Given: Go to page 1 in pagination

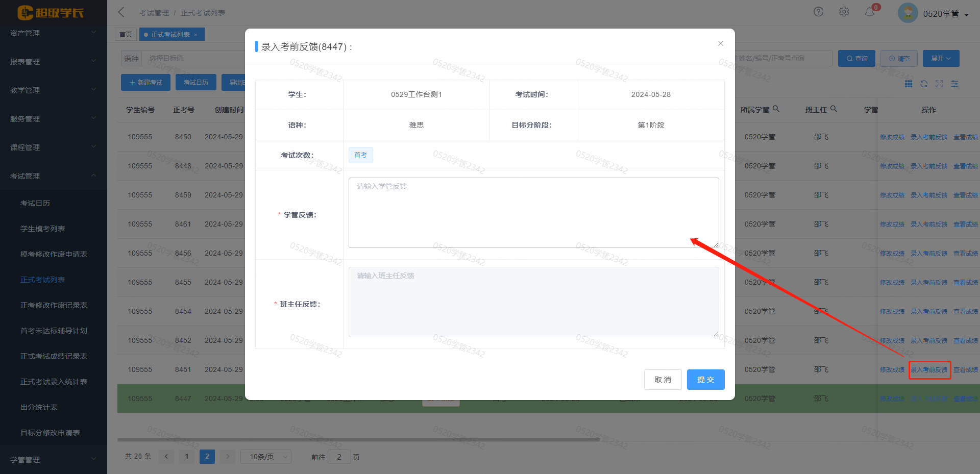Looking at the screenshot, I should (187, 457).
